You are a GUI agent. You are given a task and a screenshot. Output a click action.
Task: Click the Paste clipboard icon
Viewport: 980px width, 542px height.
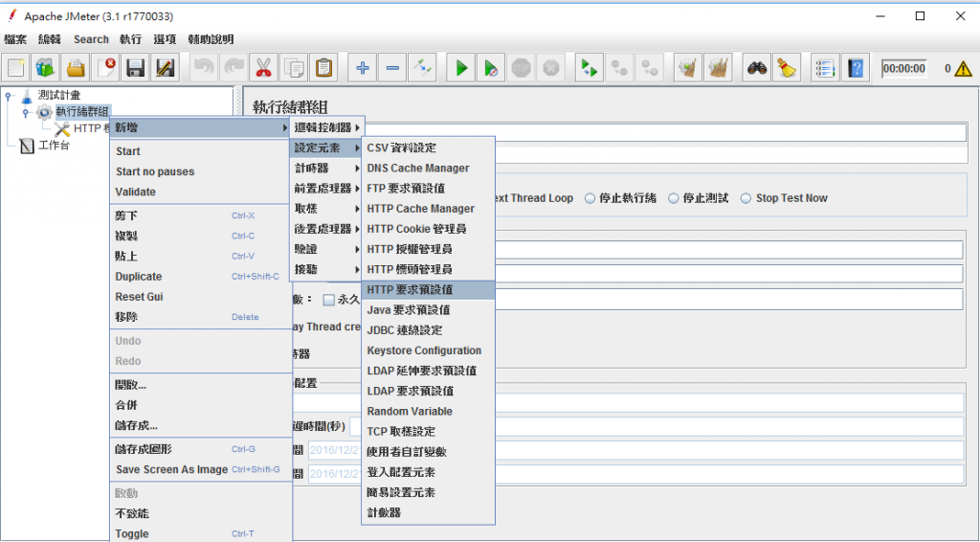(323, 68)
